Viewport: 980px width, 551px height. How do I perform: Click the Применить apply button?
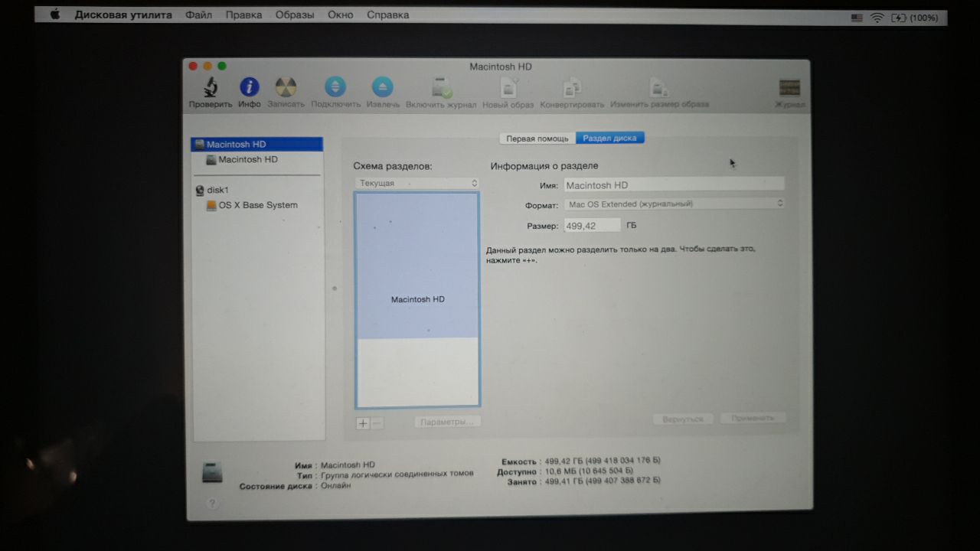[x=753, y=418]
